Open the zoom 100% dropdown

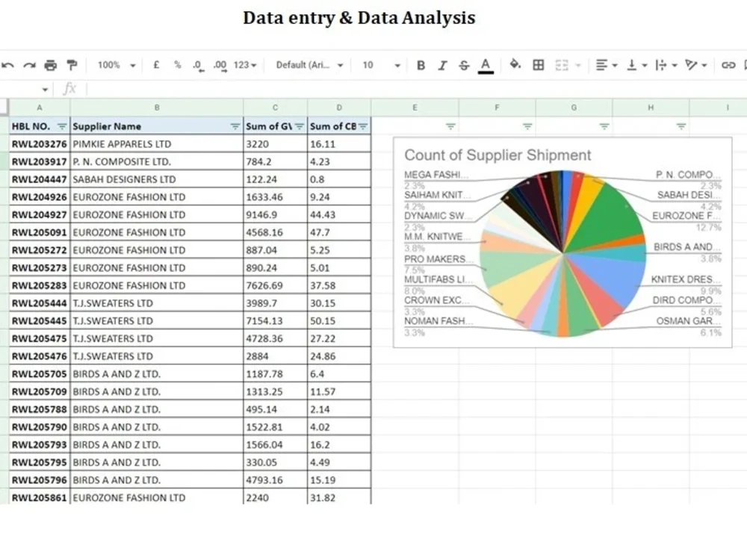point(117,65)
